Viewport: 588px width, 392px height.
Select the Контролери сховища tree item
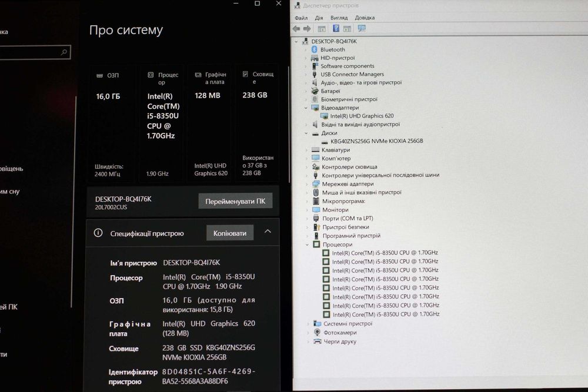[x=349, y=167]
